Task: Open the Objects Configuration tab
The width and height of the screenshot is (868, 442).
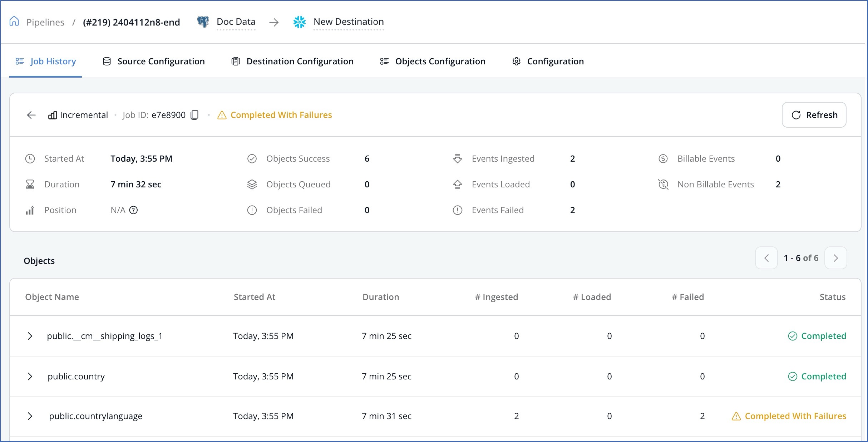Action: (433, 61)
